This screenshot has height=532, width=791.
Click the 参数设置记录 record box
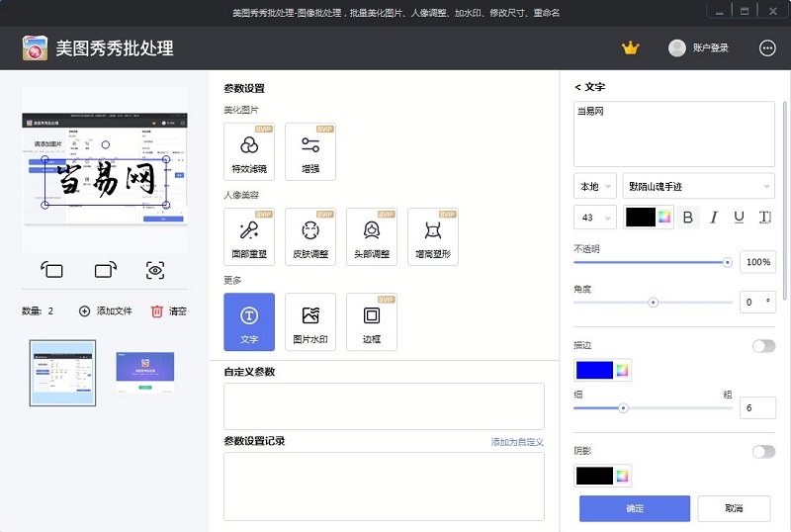384,487
